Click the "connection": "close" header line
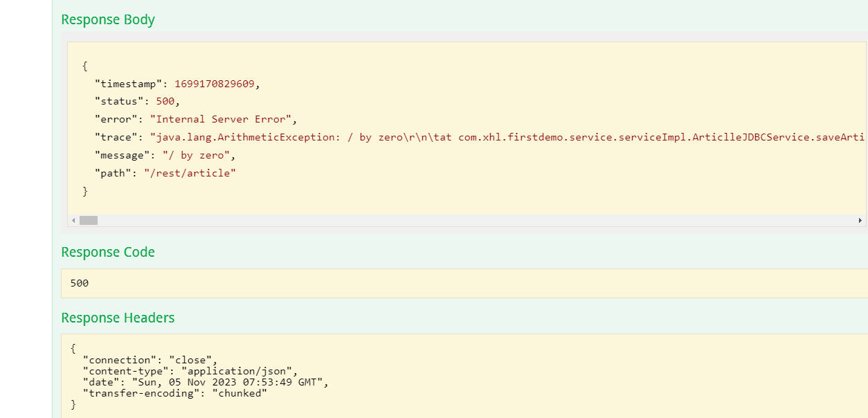Image resolution: width=868 pixels, height=418 pixels. point(150,360)
